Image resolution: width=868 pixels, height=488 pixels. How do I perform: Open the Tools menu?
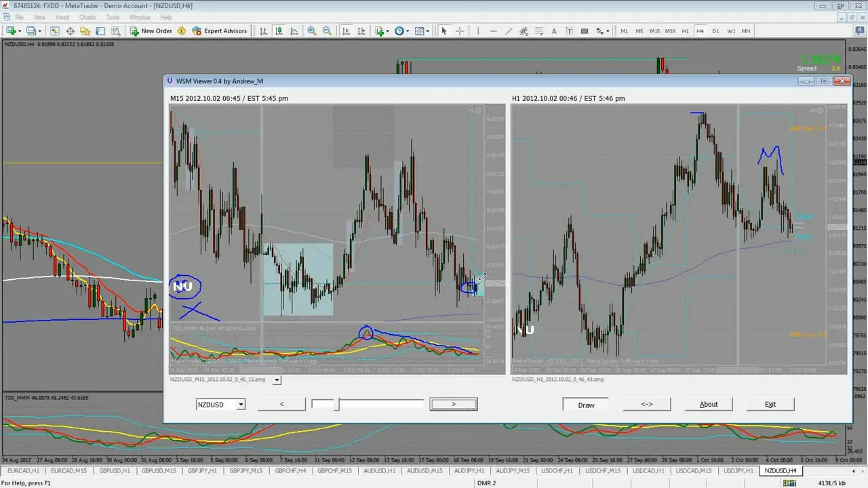(113, 17)
